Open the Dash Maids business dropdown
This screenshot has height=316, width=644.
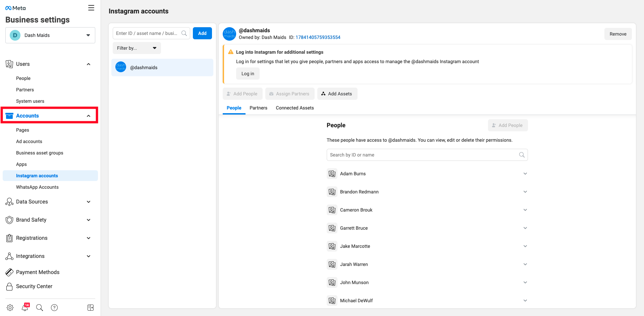50,35
